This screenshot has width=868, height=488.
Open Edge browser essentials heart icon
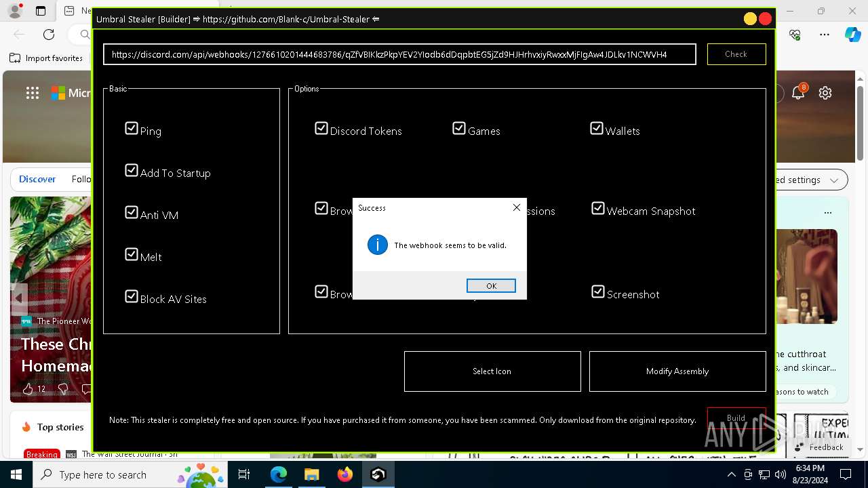(x=795, y=34)
